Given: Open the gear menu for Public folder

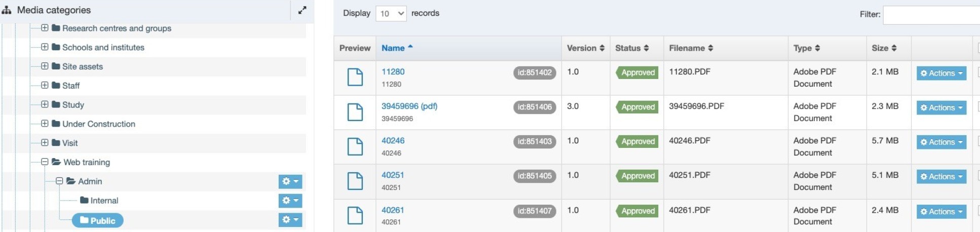Looking at the screenshot, I should (x=290, y=220).
